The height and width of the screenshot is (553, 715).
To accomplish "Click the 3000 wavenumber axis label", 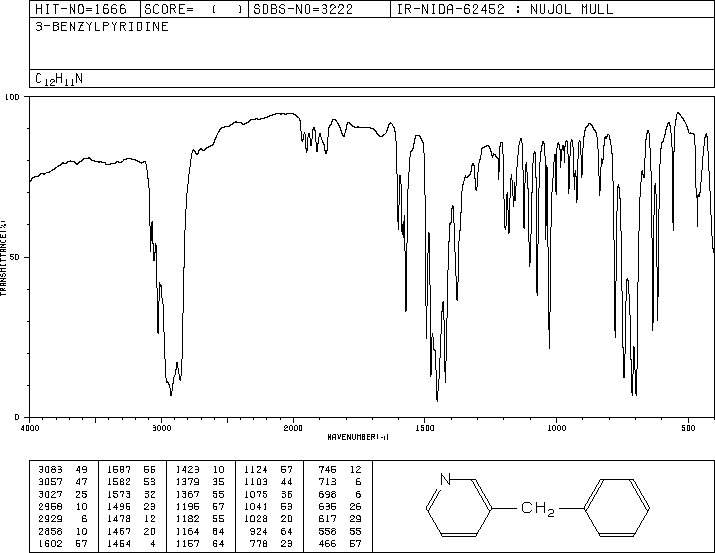I will 161,428.
